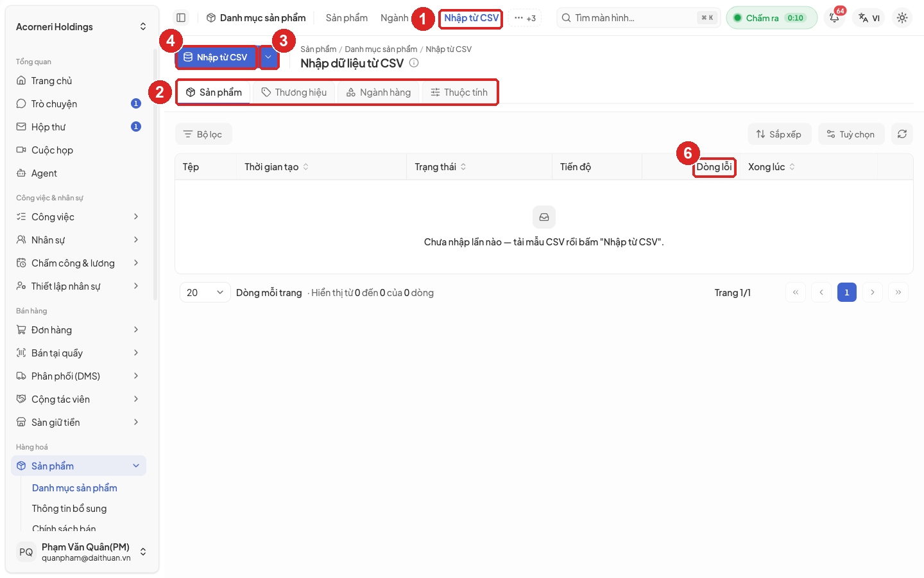Open dropdown arrow next to Nhập từ CSV
Image resolution: width=924 pixels, height=578 pixels.
(269, 57)
